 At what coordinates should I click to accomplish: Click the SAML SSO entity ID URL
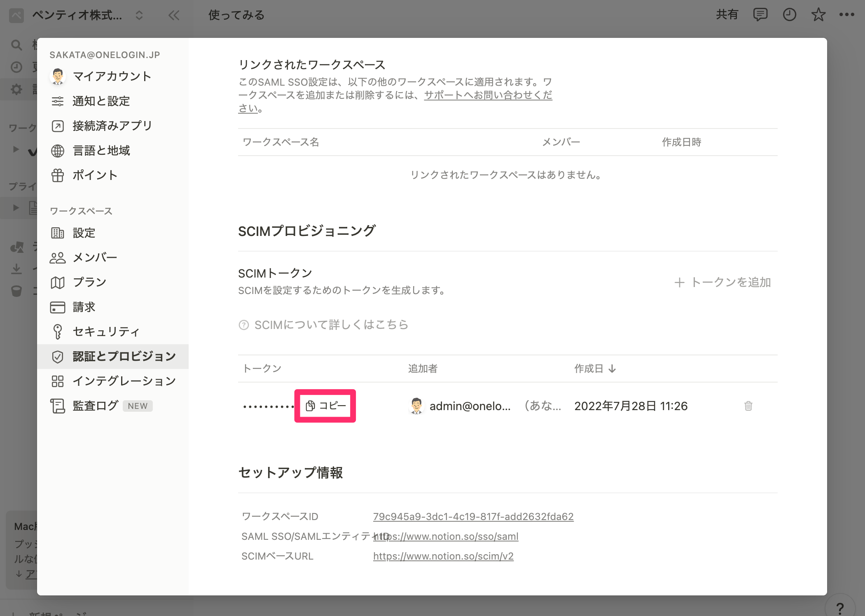click(x=446, y=536)
